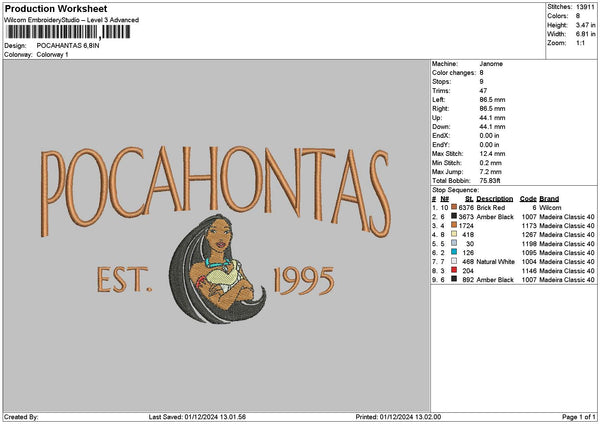Click the 'Description' column header

495,199
